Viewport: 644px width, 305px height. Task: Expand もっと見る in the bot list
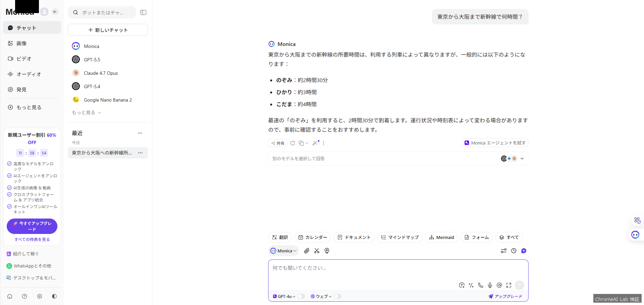(86, 112)
